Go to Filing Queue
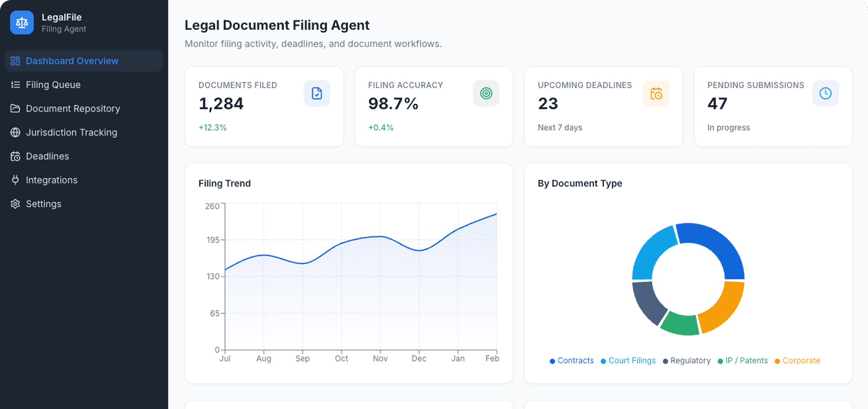 point(84,85)
